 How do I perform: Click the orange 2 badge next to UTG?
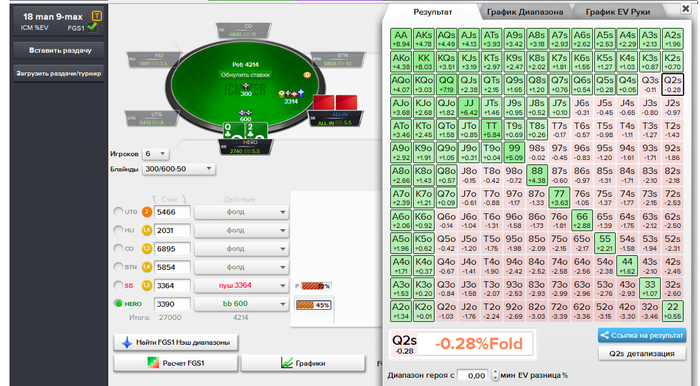(x=146, y=212)
